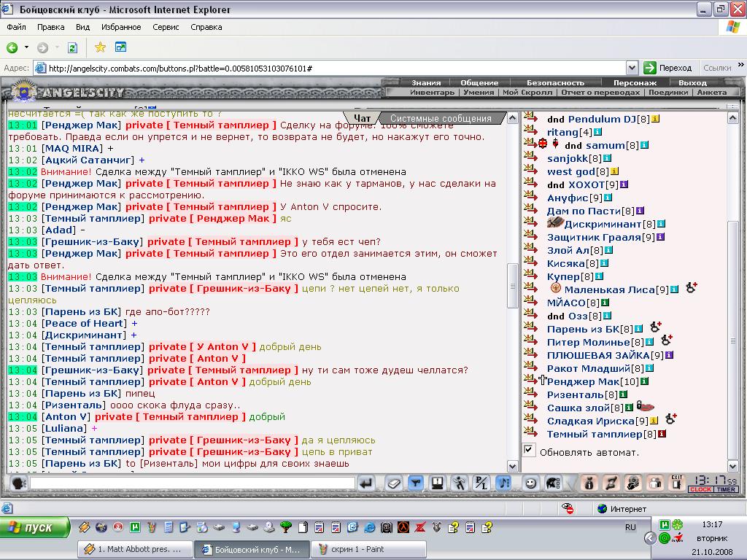747x560 pixels.
Task: Open the Сервис menu
Action: pos(166,27)
